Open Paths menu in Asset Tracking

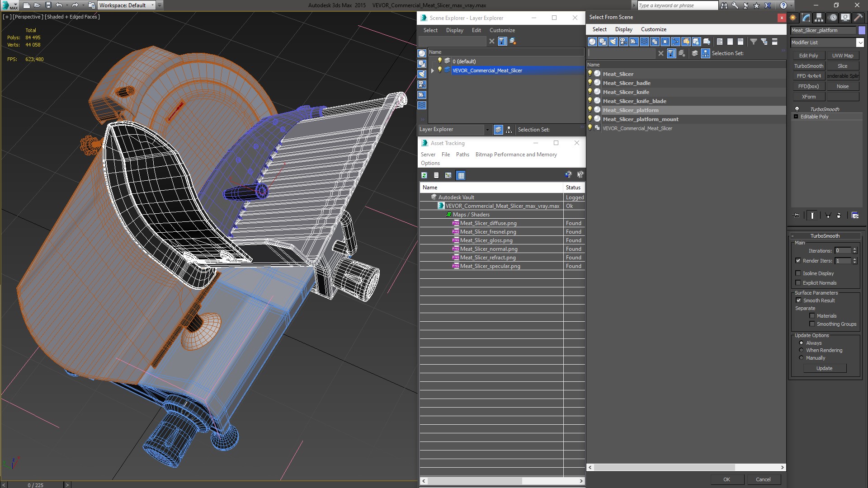tap(462, 155)
